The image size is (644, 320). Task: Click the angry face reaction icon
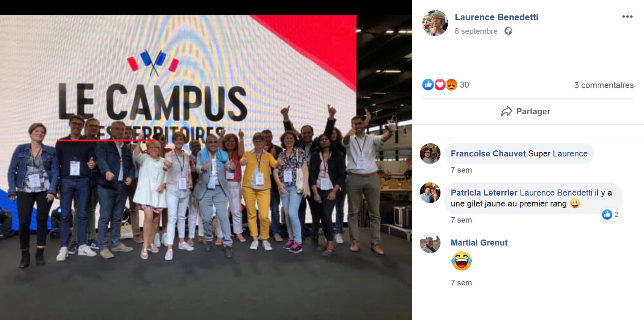pyautogui.click(x=451, y=85)
